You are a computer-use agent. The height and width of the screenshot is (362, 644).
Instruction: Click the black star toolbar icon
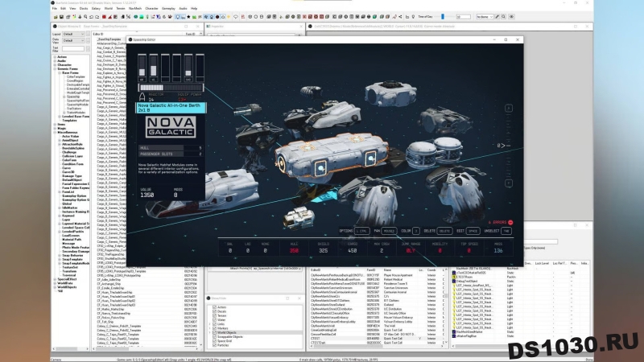pos(188,17)
